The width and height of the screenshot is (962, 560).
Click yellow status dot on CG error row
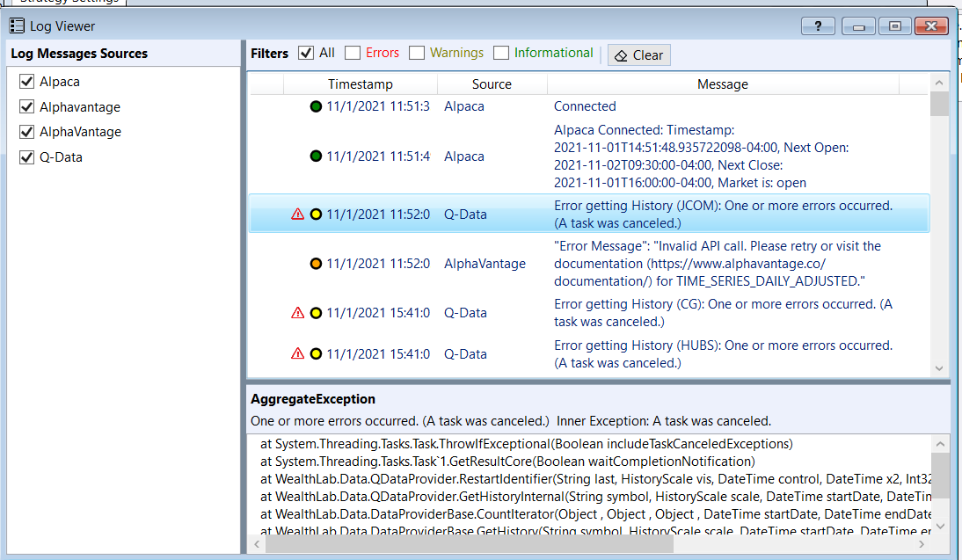316,313
